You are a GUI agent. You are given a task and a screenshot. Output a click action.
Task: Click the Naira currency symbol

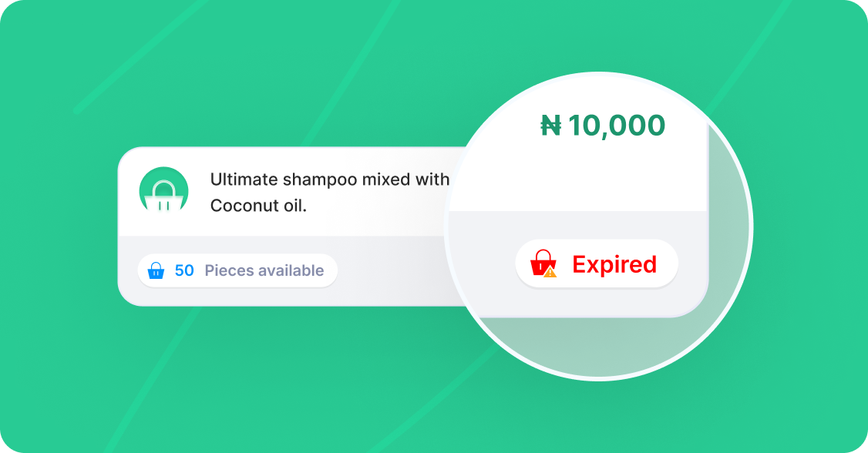pos(551,126)
